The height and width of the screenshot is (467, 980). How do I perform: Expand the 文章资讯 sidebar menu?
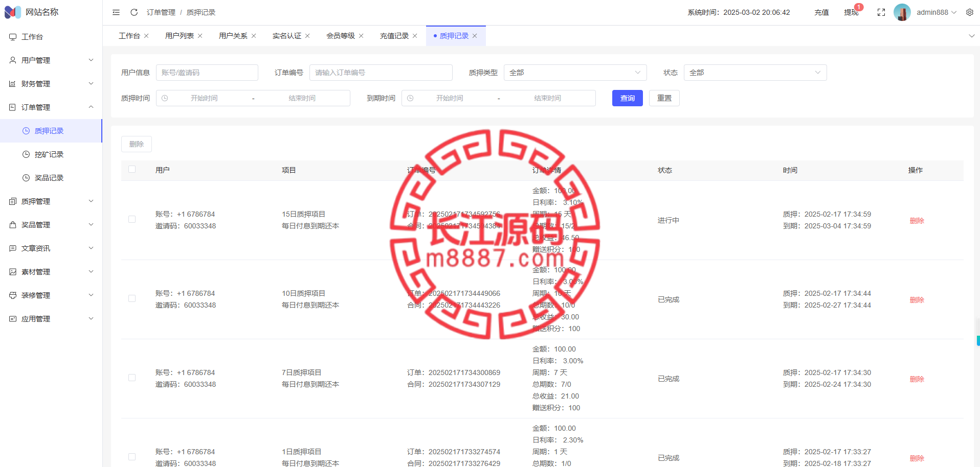pos(51,248)
